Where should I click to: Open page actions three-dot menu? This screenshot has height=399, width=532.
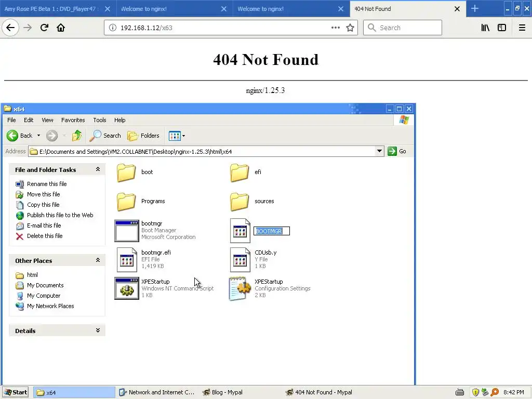click(335, 28)
